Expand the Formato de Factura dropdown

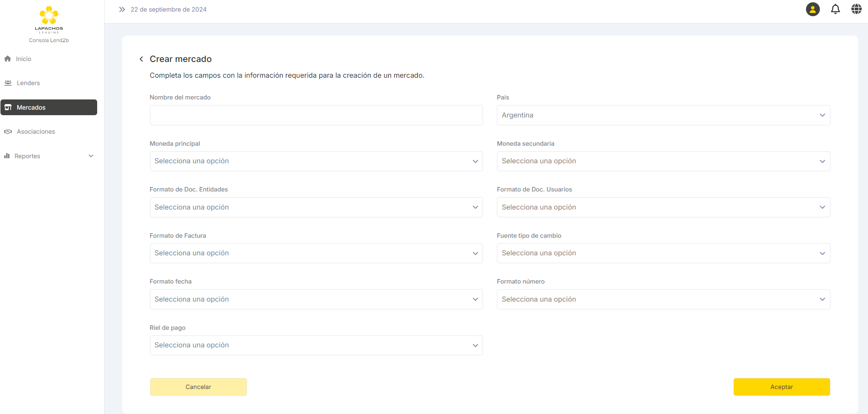click(316, 253)
